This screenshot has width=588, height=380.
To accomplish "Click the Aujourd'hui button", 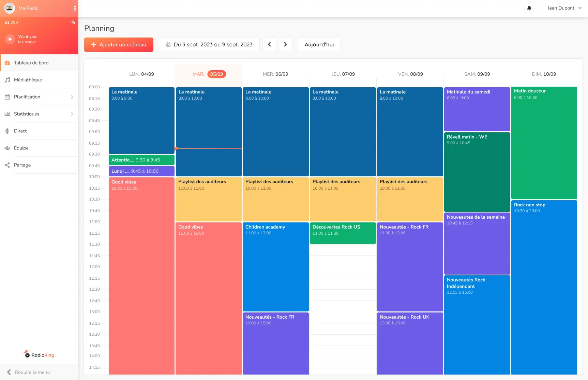I will pos(319,44).
